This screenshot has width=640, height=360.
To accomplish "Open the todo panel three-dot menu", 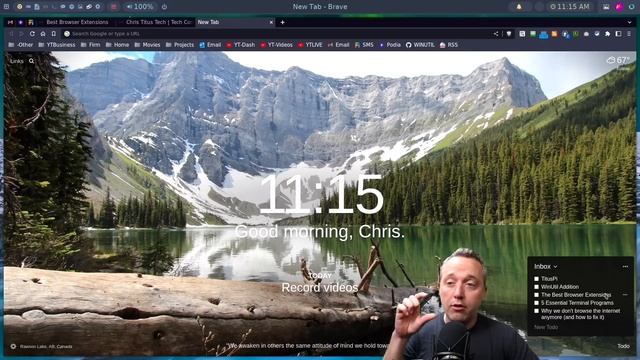I will tap(625, 267).
